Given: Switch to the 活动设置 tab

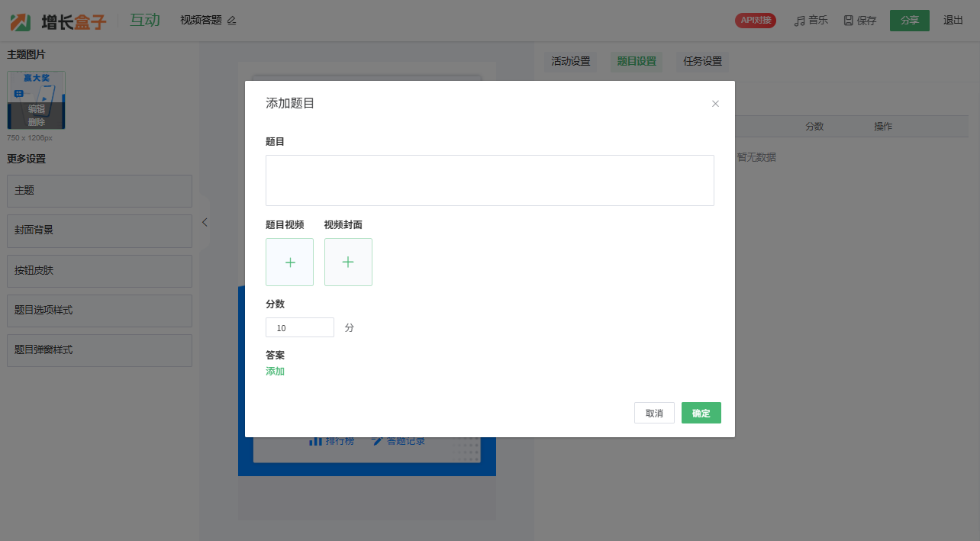Looking at the screenshot, I should (571, 62).
